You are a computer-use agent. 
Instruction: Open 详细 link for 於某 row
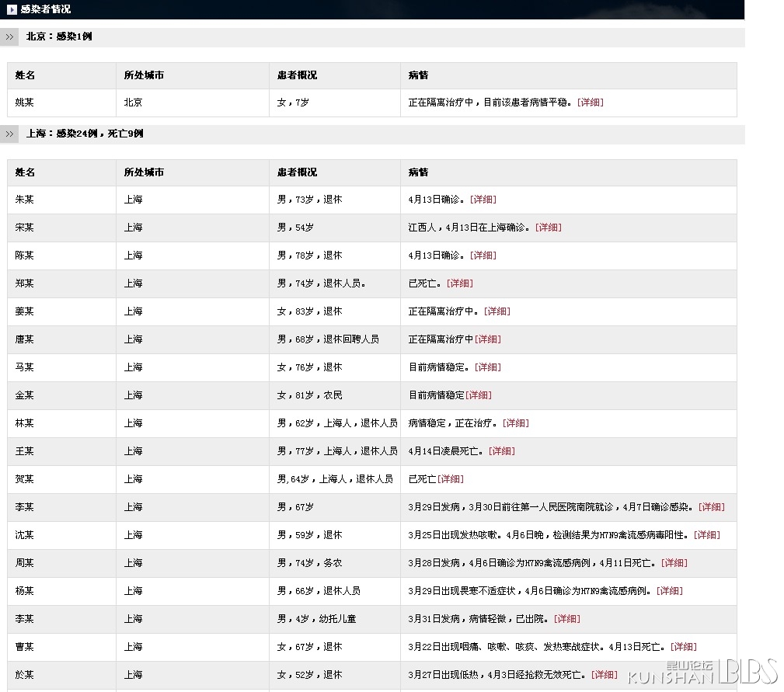604,675
